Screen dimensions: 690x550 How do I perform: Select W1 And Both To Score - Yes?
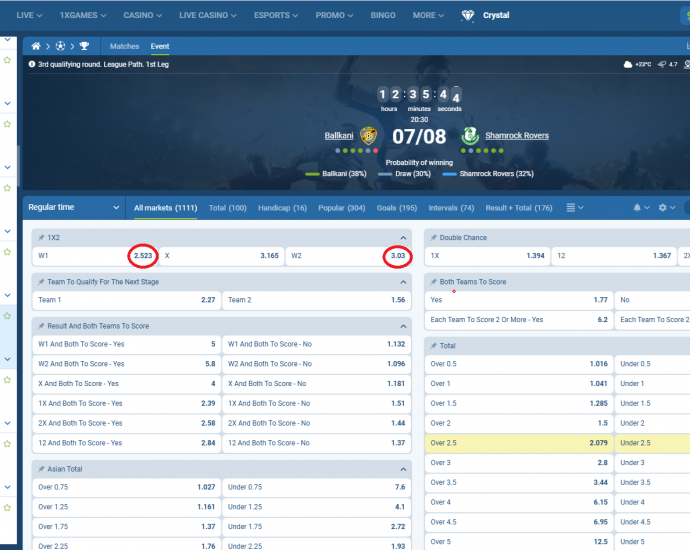[x=127, y=344]
